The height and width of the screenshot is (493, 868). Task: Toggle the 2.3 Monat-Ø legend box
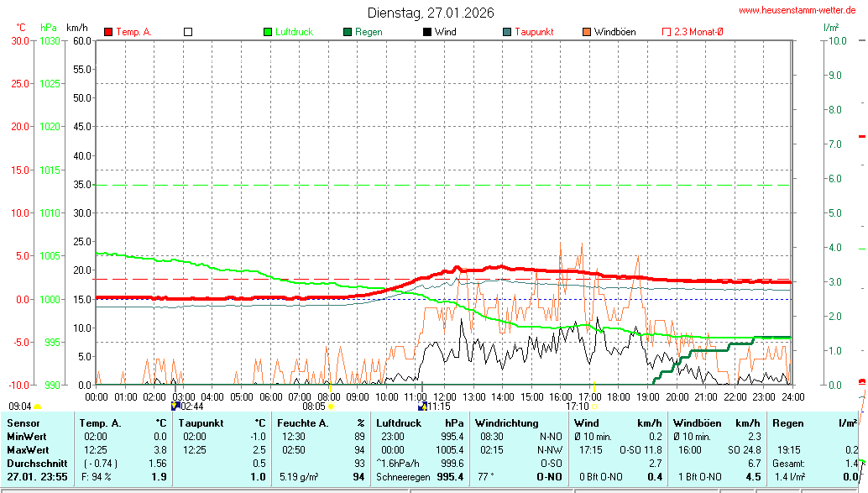[667, 32]
